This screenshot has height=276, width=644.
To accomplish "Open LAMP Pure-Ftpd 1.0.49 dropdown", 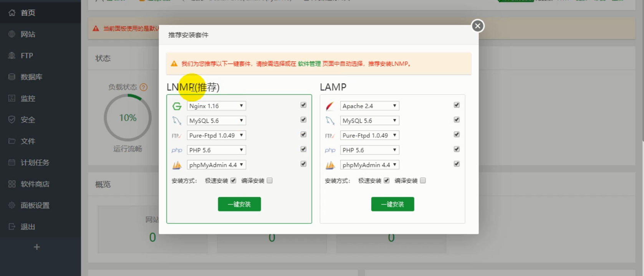I will click(x=369, y=136).
